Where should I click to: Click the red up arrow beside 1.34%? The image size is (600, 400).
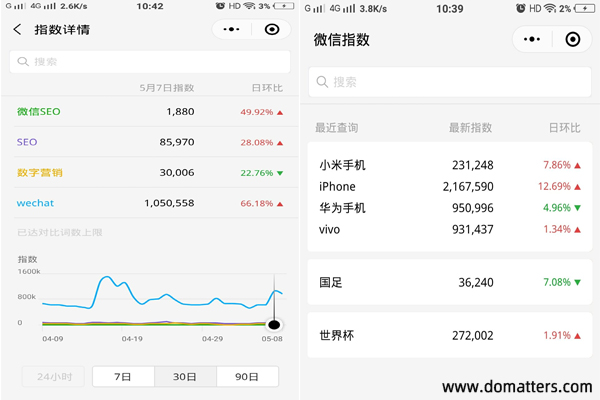(577, 230)
